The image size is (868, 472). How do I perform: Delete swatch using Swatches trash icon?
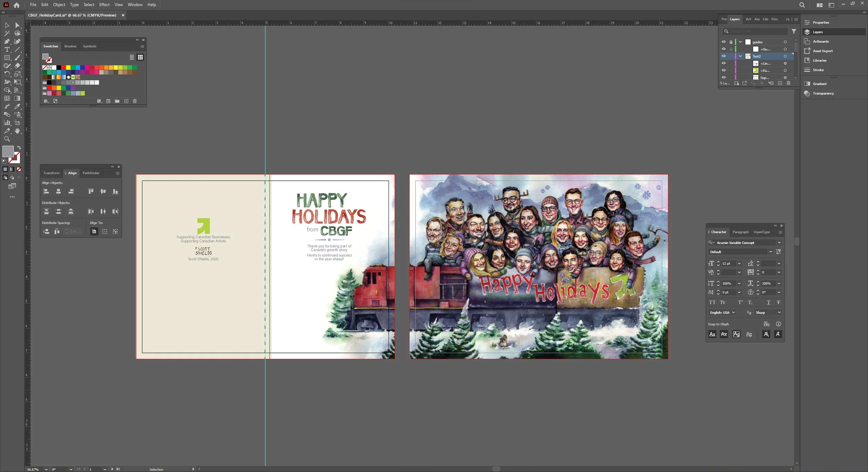[135, 101]
